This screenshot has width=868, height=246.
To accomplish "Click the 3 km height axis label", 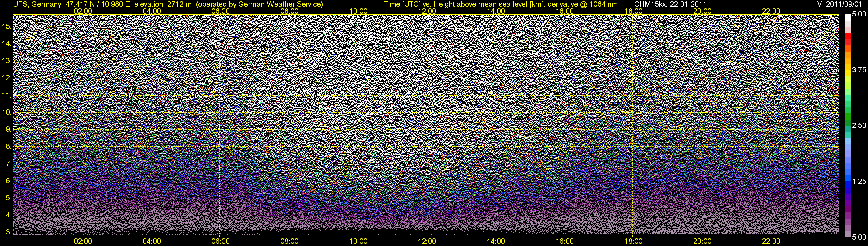I will click(x=8, y=232).
